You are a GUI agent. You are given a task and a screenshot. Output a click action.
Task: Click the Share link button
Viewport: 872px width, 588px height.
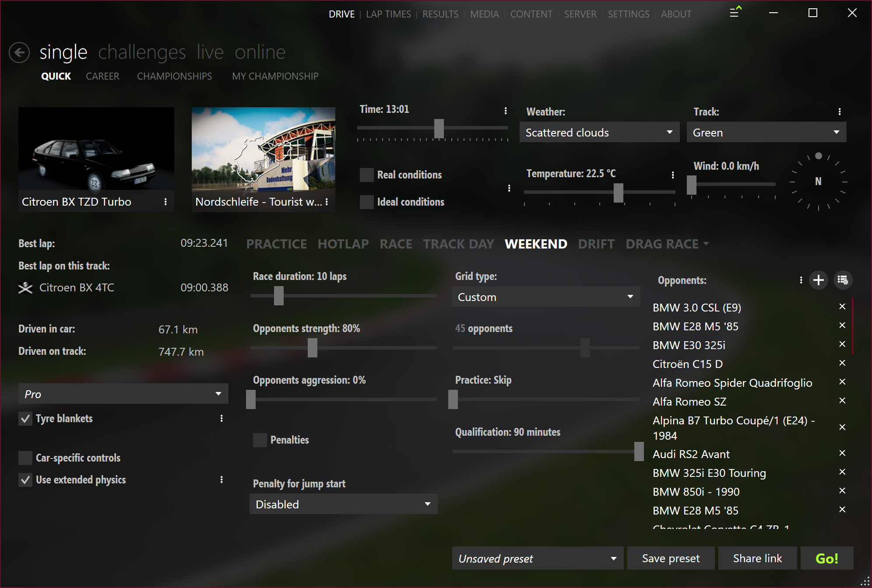(x=757, y=558)
